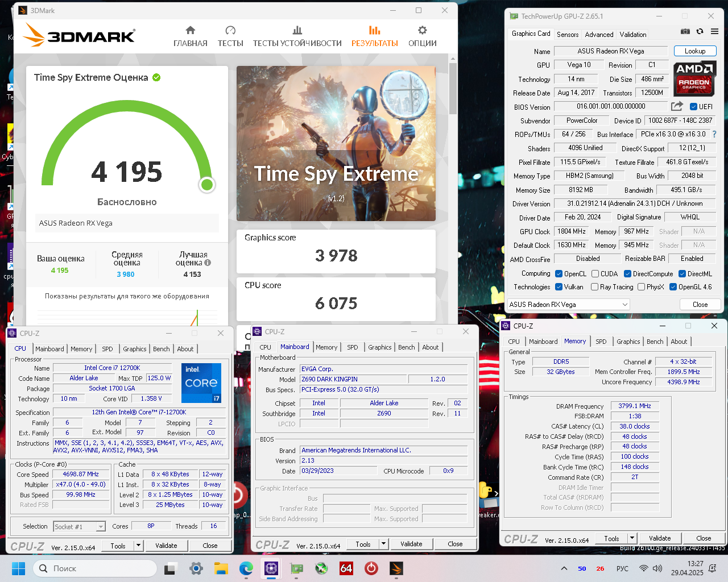Click the Close button in GPU-Z
728x582 pixels.
pyautogui.click(x=700, y=305)
